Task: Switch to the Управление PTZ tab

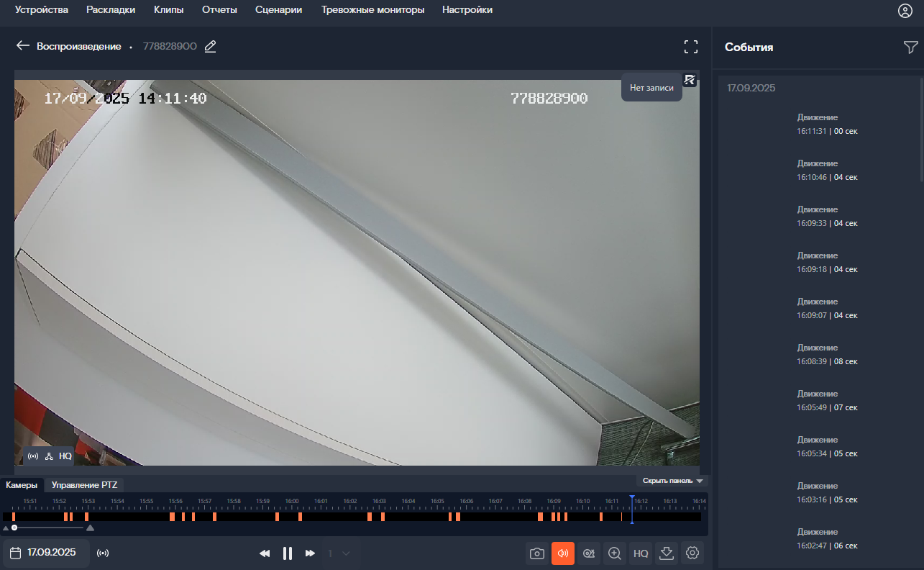Action: click(84, 485)
